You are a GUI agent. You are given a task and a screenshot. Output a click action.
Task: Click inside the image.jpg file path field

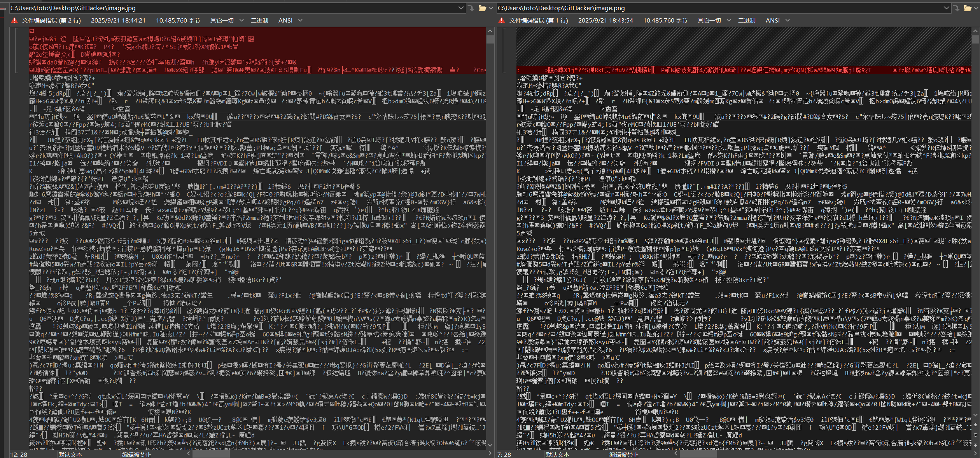click(233, 8)
